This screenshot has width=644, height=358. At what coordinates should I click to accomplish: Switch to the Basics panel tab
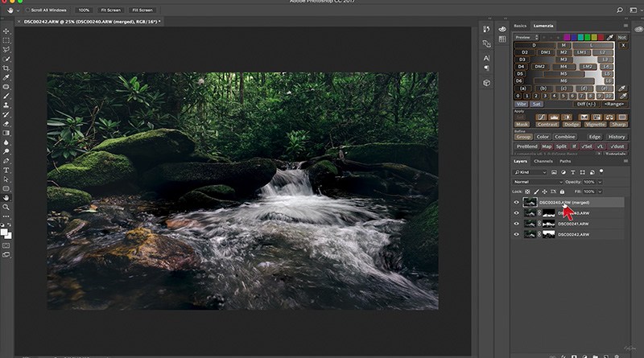[x=522, y=26]
